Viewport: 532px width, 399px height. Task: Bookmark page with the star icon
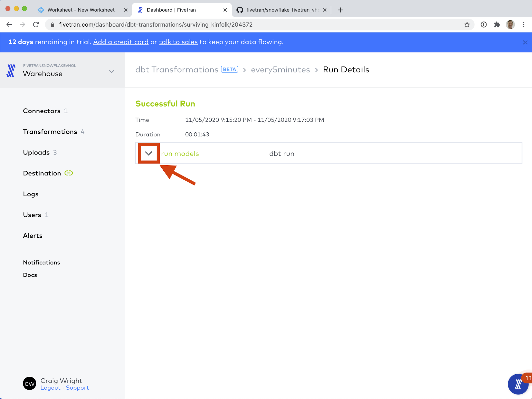tap(467, 25)
